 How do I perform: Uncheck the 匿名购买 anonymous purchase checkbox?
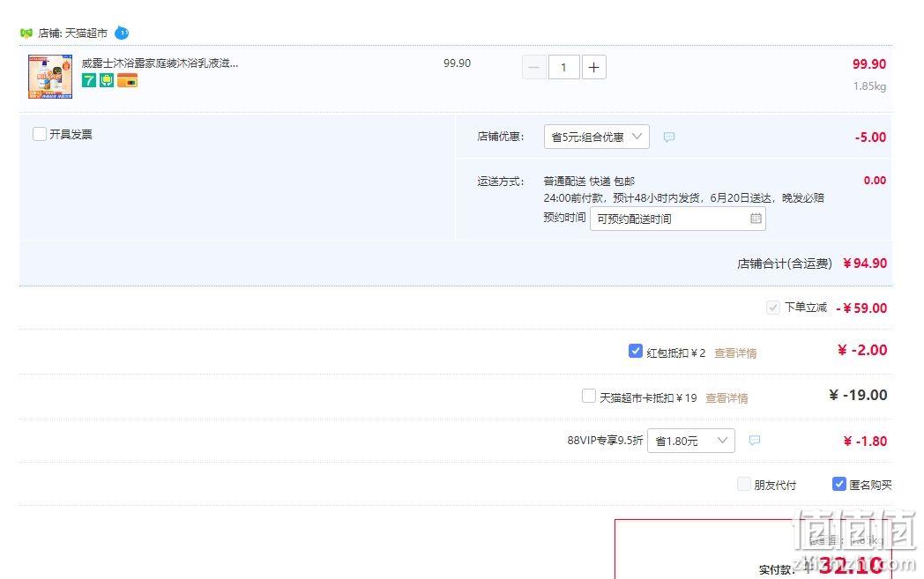tap(839, 484)
